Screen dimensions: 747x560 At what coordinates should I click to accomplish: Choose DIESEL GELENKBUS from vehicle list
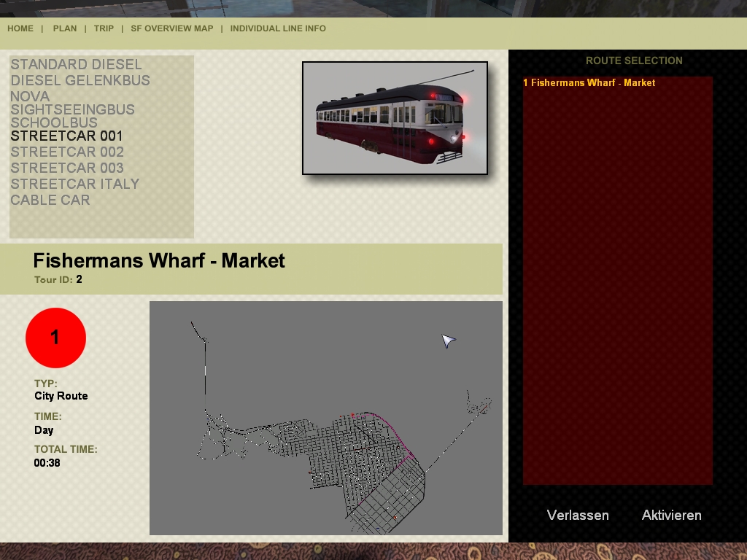(x=80, y=80)
